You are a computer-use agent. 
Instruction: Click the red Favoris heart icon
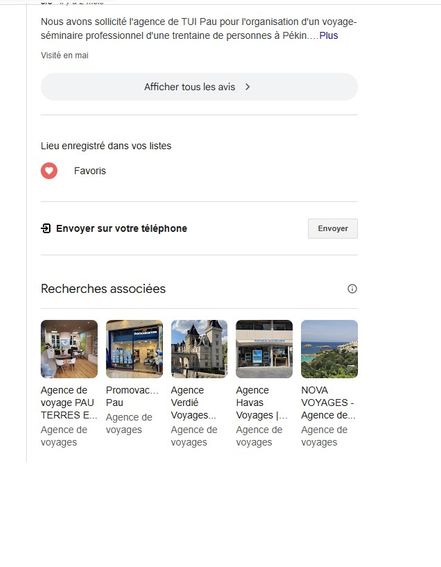pyautogui.click(x=49, y=171)
